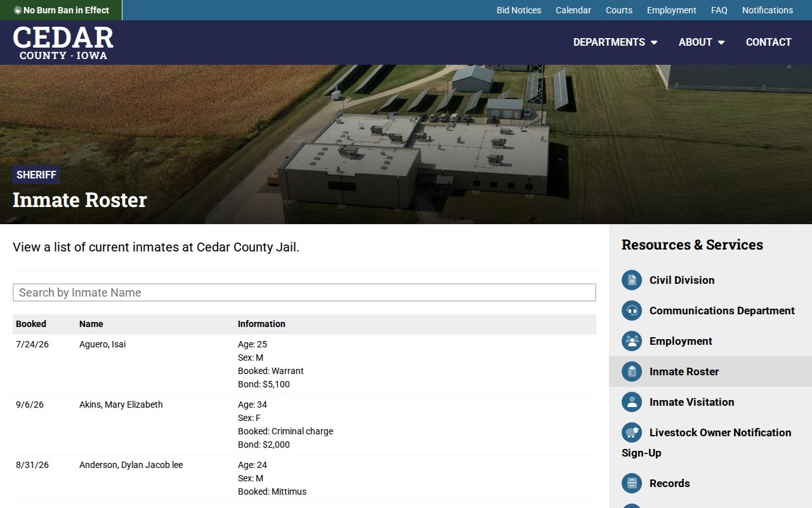Viewport: 812px width, 508px height.
Task: Select inmate name Akins, Mary Elizabeth
Action: click(121, 404)
